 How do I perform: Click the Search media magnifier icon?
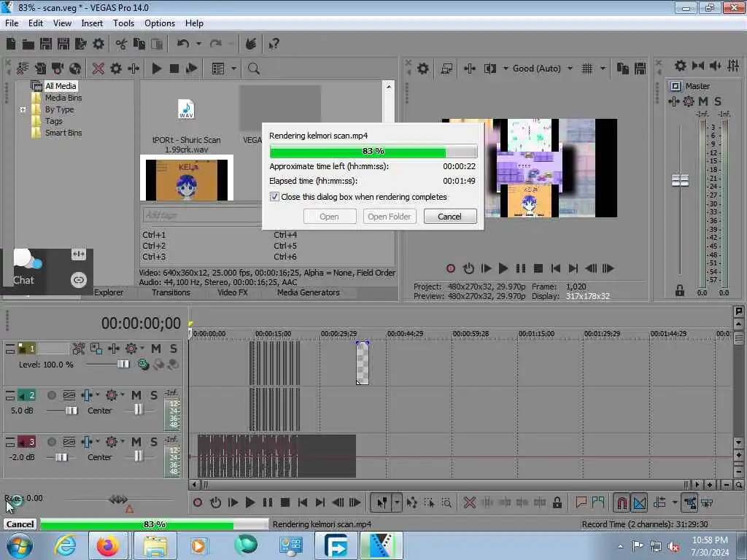[x=253, y=69]
